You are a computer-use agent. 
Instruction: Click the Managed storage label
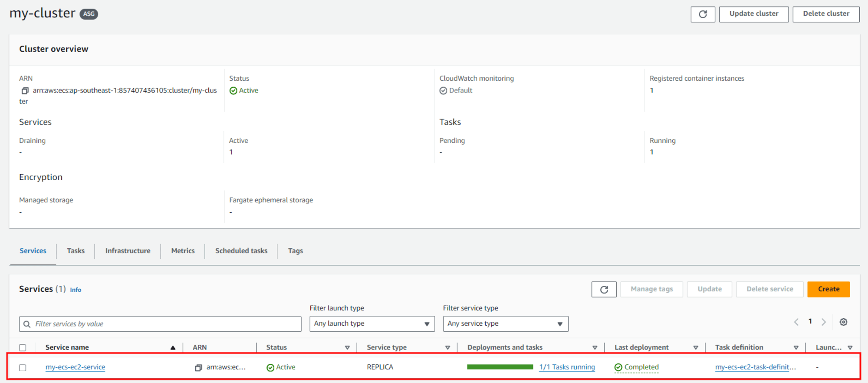[46, 200]
